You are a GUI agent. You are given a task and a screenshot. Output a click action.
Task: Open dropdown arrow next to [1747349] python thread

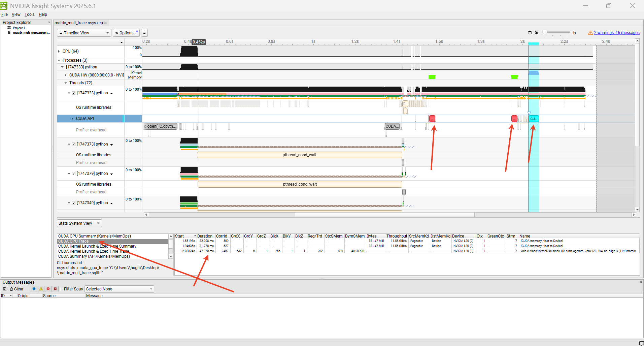(x=111, y=203)
